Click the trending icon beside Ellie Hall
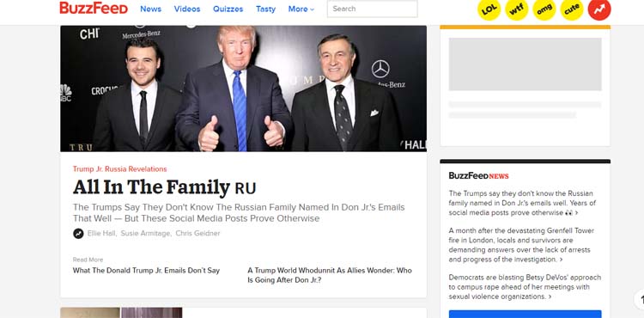 coord(78,234)
